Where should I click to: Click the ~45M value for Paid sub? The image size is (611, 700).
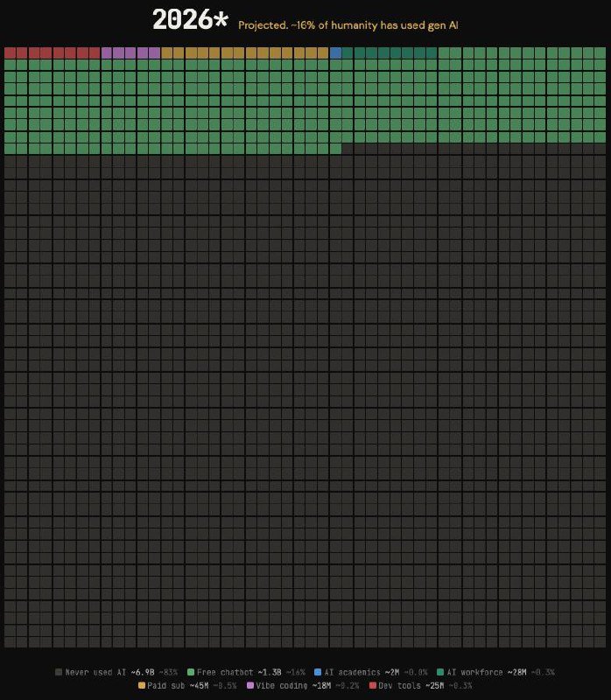(199, 686)
